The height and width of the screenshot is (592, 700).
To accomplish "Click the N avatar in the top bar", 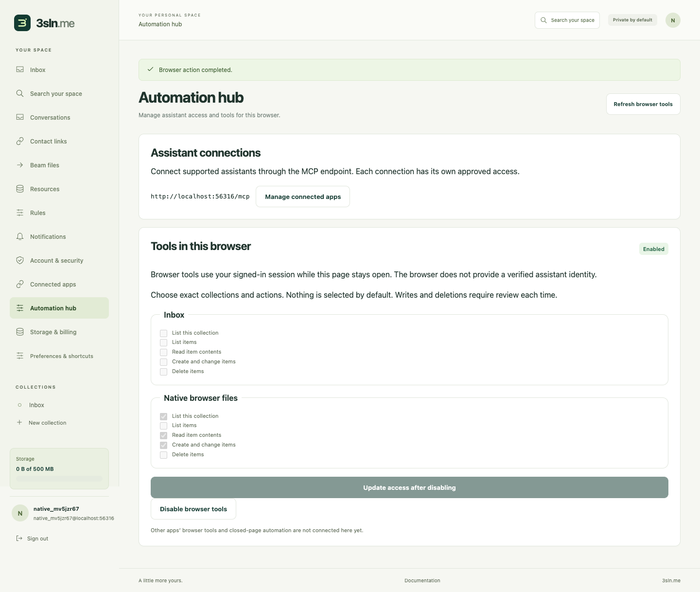I will click(x=673, y=20).
